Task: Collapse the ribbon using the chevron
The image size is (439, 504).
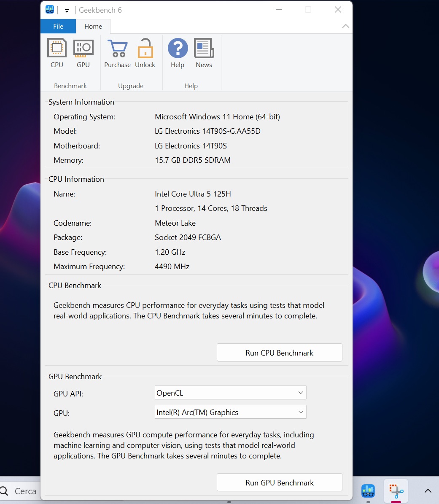Action: (345, 26)
